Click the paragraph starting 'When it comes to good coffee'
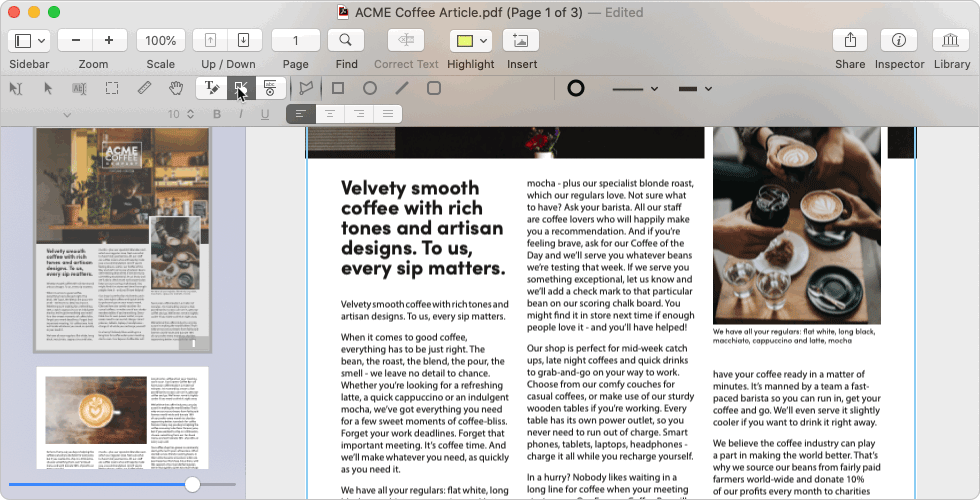Screen dimensions: 980x500 pos(424,403)
